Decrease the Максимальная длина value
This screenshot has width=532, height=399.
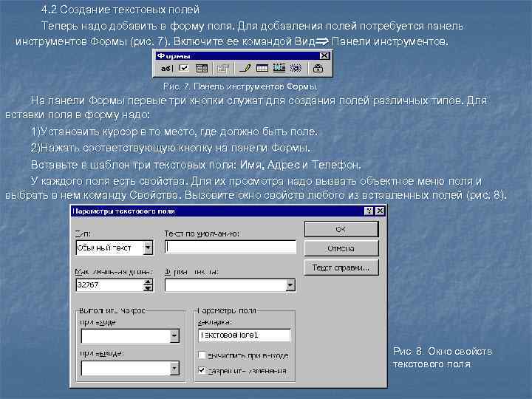(x=148, y=288)
